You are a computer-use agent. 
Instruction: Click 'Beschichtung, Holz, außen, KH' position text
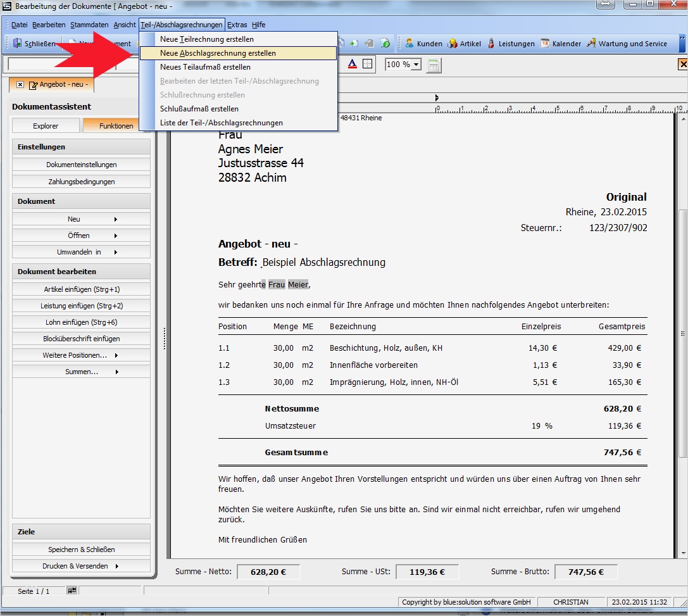tap(385, 348)
